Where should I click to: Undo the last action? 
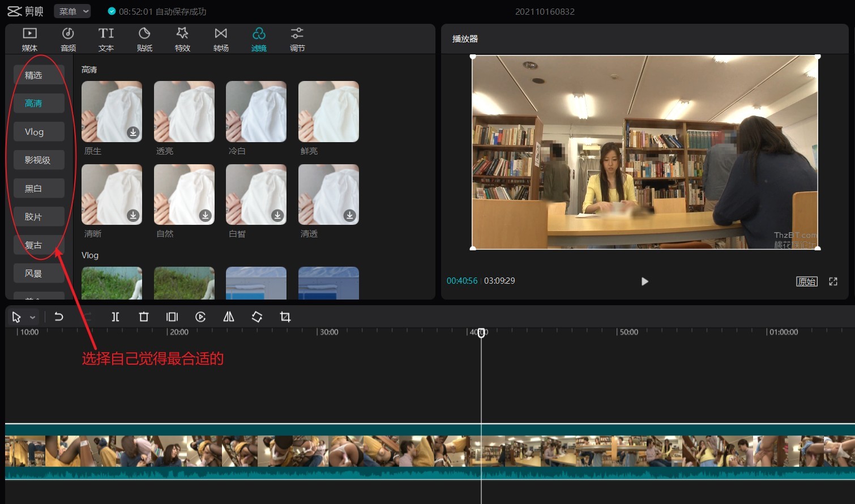[59, 317]
